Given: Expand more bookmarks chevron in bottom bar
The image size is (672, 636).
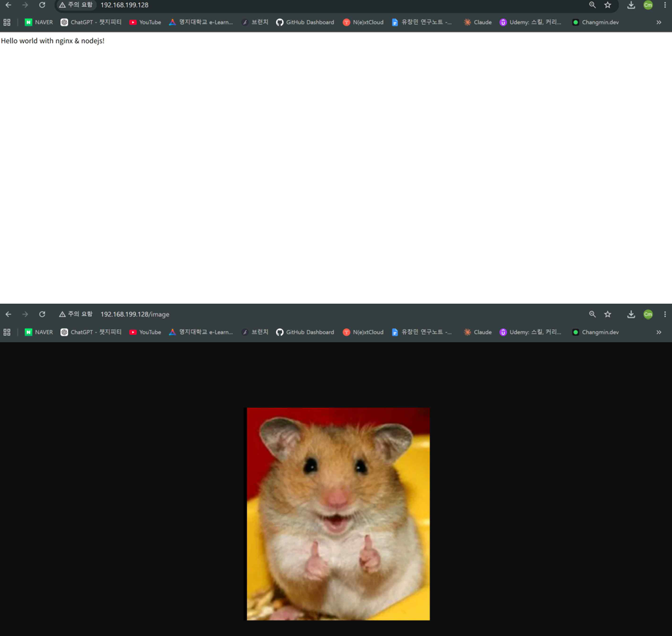Looking at the screenshot, I should (x=659, y=332).
